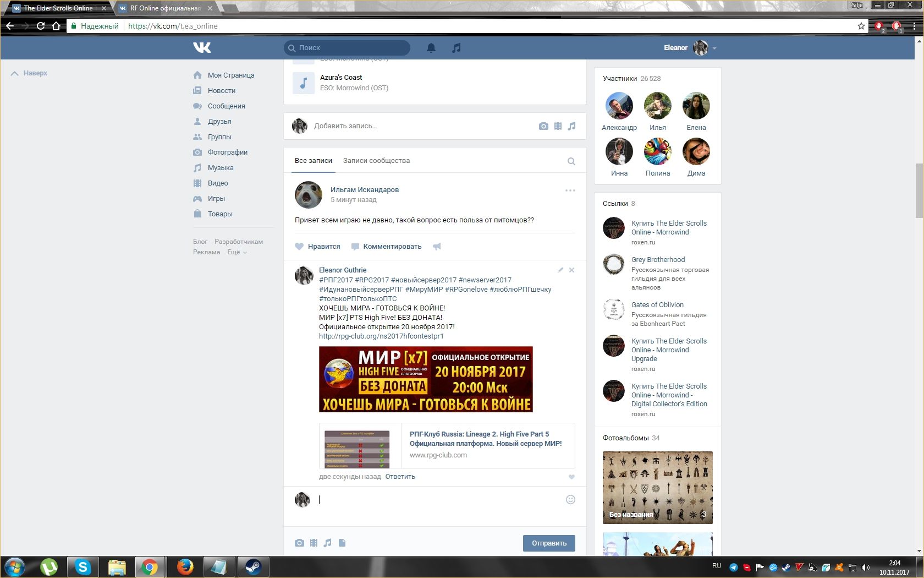
Task: Click the Поиск search field
Action: click(x=347, y=48)
